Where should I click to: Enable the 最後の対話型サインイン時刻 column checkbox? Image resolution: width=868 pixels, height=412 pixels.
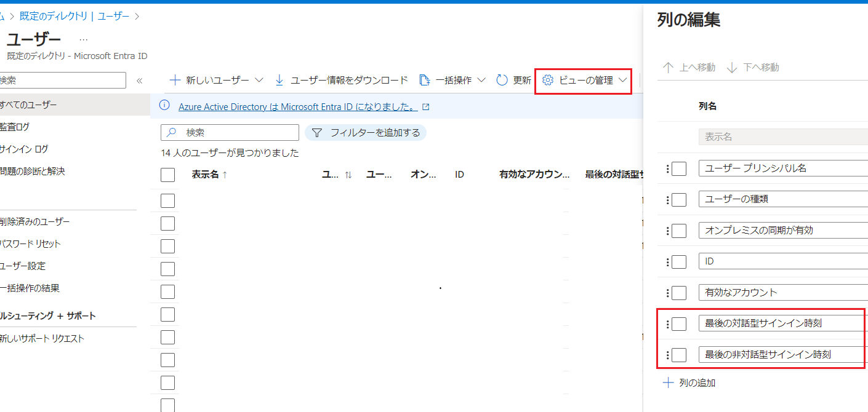678,323
